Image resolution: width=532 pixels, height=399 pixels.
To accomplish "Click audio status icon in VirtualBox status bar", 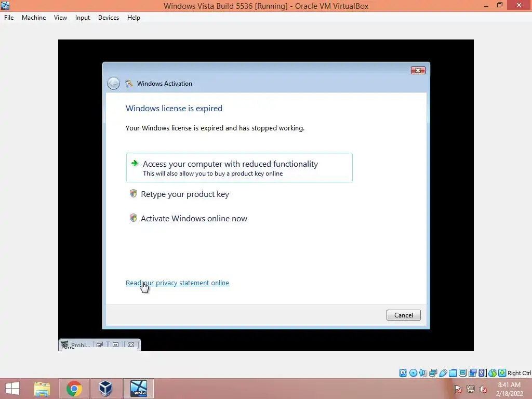I will click(423, 373).
